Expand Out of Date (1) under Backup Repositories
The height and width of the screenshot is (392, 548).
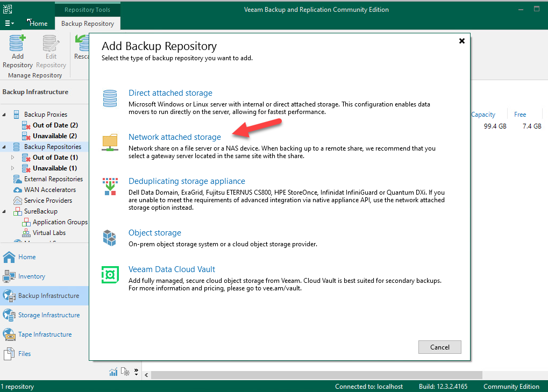pos(13,158)
